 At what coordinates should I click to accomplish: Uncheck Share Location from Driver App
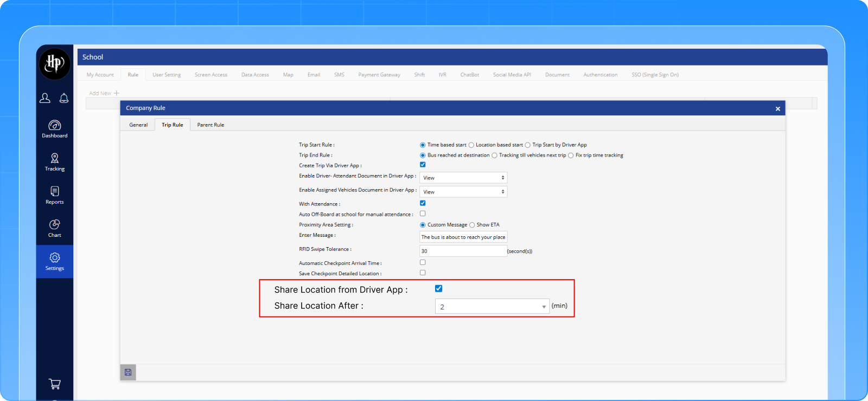click(438, 289)
